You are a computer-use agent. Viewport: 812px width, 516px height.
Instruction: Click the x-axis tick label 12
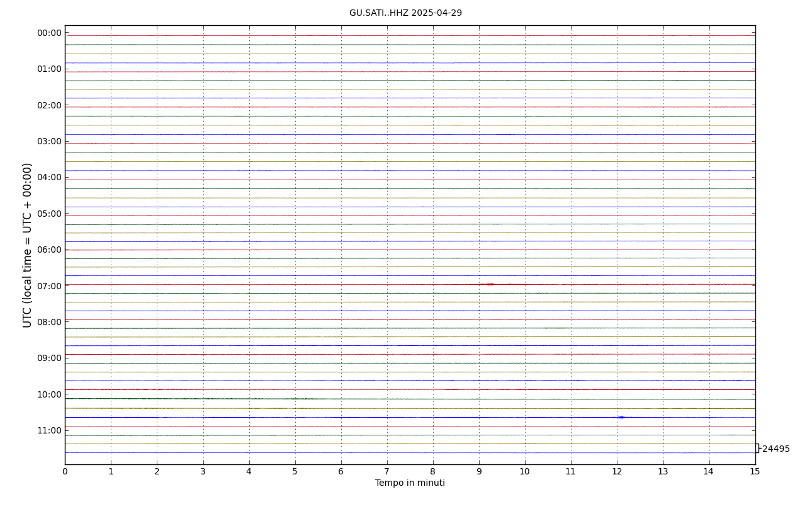tap(617, 472)
